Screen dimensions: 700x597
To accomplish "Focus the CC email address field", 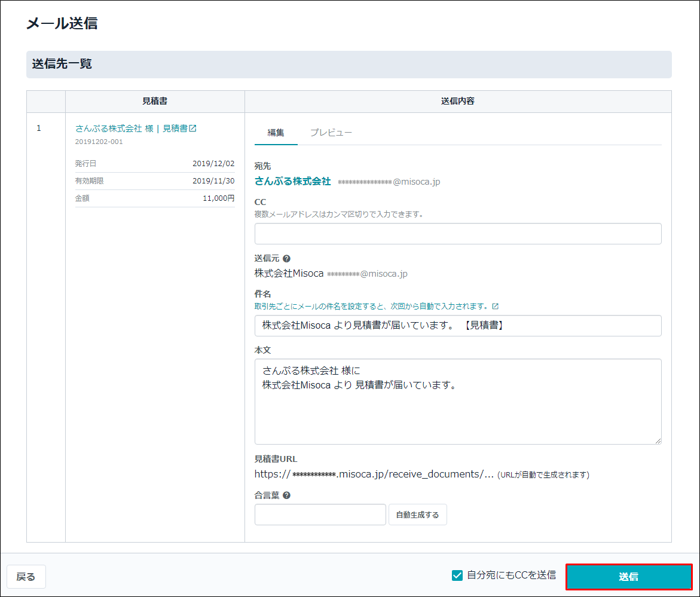I will coord(457,234).
